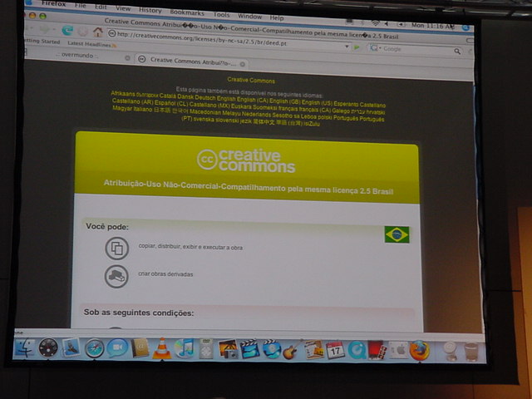Open Spotlight in the menu bar
The height and width of the screenshot is (399, 532).
[x=465, y=27]
